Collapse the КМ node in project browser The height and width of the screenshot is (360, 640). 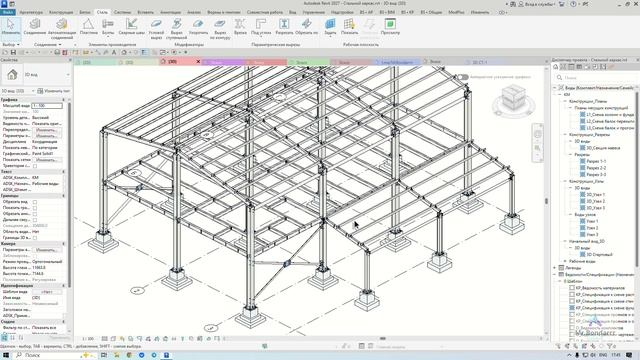pyautogui.click(x=560, y=94)
